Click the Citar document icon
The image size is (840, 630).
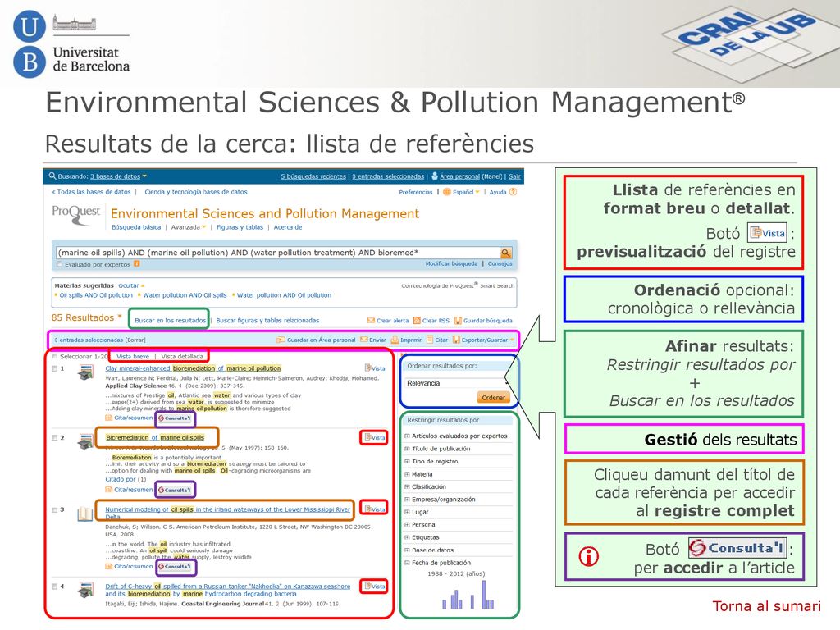[x=430, y=340]
